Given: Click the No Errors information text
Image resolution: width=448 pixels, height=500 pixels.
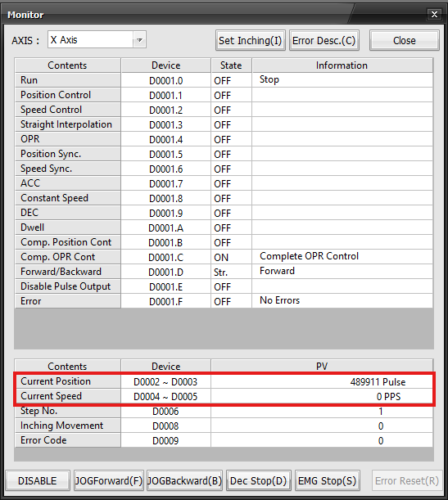Looking at the screenshot, I should pos(280,300).
